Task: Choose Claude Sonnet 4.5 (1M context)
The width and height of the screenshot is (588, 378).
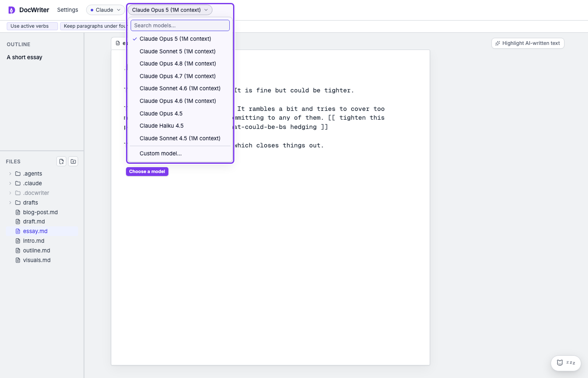Action: [180, 138]
